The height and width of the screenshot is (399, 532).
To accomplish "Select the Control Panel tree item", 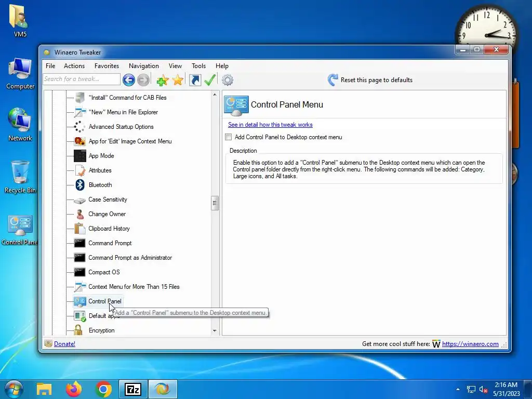I will (x=104, y=301).
